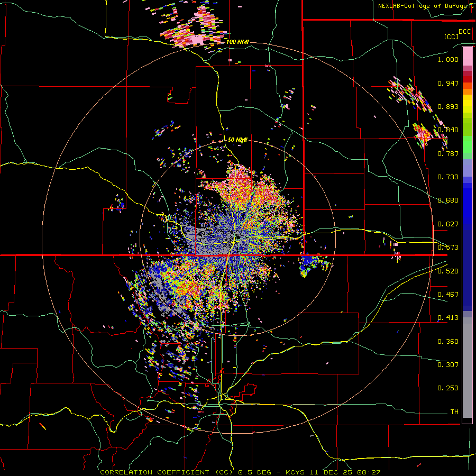Select the 0.253 value on the color scale
This screenshot has width=476, height=476.
click(448, 388)
